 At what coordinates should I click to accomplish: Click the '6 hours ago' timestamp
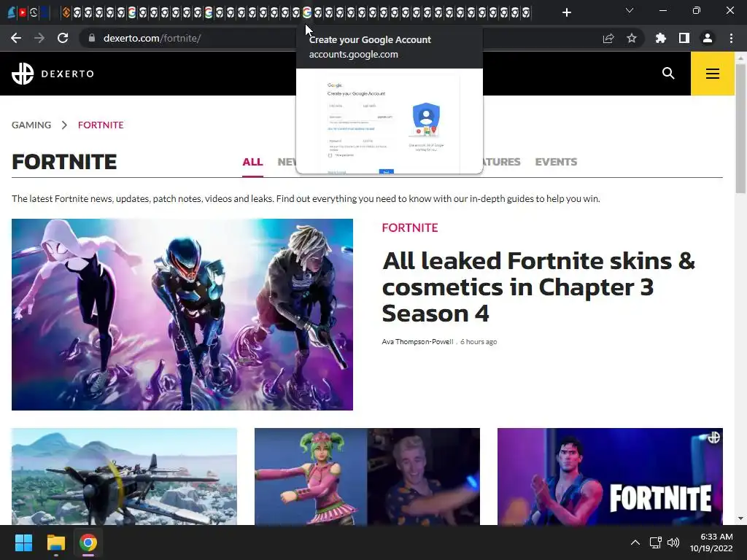point(479,342)
